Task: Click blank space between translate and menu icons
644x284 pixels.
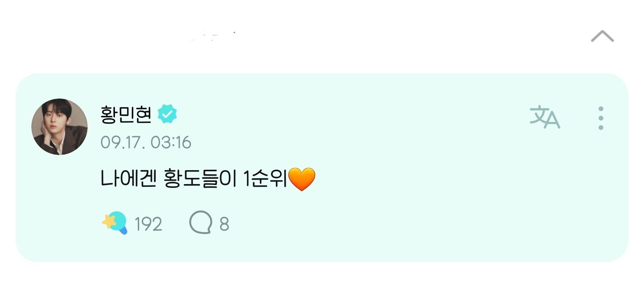Action: (x=578, y=118)
